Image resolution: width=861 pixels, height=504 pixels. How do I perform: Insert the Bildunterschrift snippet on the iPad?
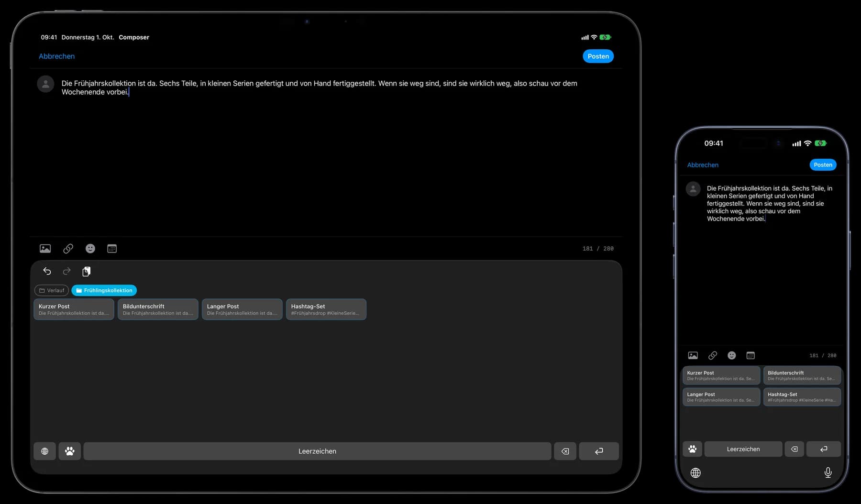pyautogui.click(x=158, y=309)
